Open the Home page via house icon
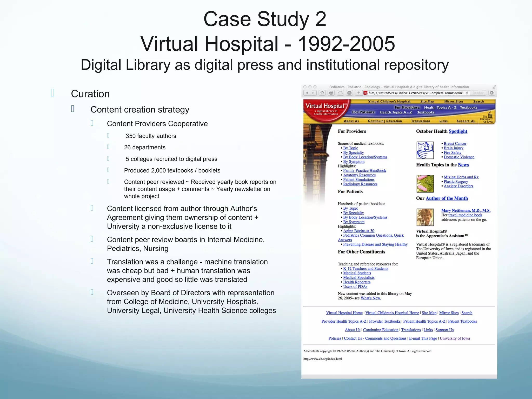Viewport: 532px width, 399px height. point(322,93)
